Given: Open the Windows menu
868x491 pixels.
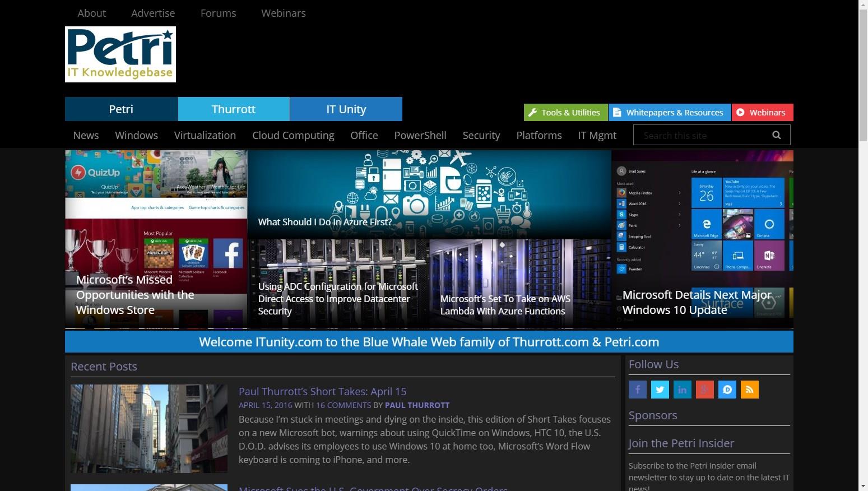Looking at the screenshot, I should click(x=137, y=135).
